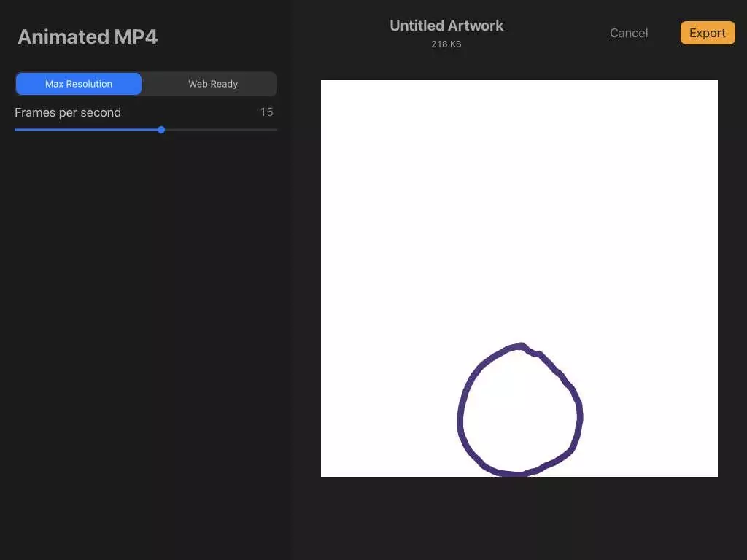Click the dark strip below the artwork preview
This screenshot has height=560, width=747.
tap(519, 518)
